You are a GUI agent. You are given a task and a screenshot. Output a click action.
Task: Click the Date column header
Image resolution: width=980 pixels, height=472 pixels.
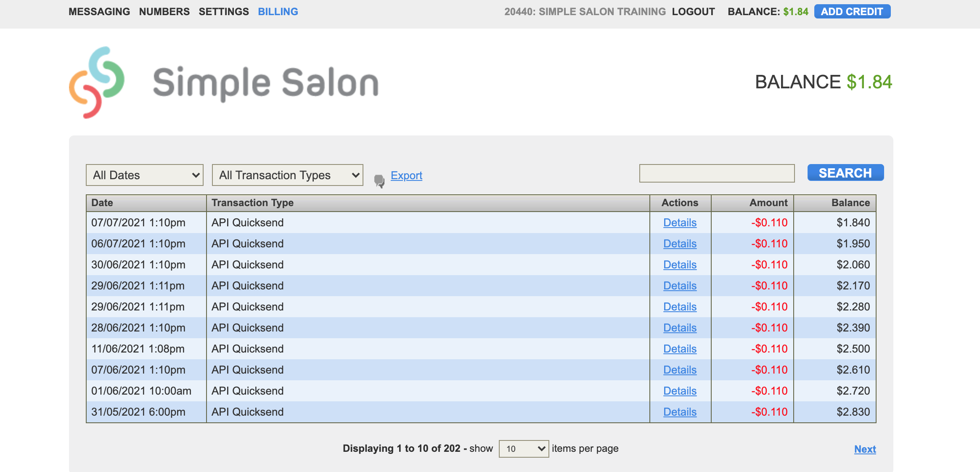pyautogui.click(x=146, y=203)
